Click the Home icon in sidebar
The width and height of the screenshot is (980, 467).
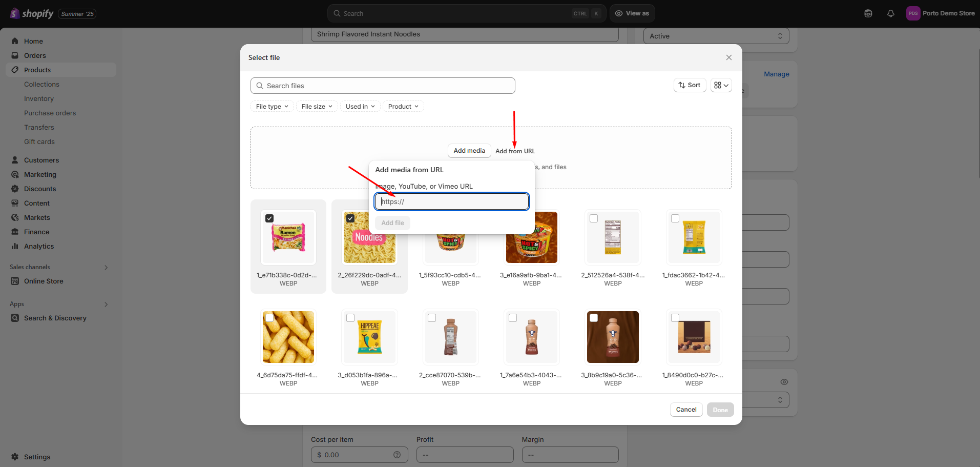[x=15, y=41]
